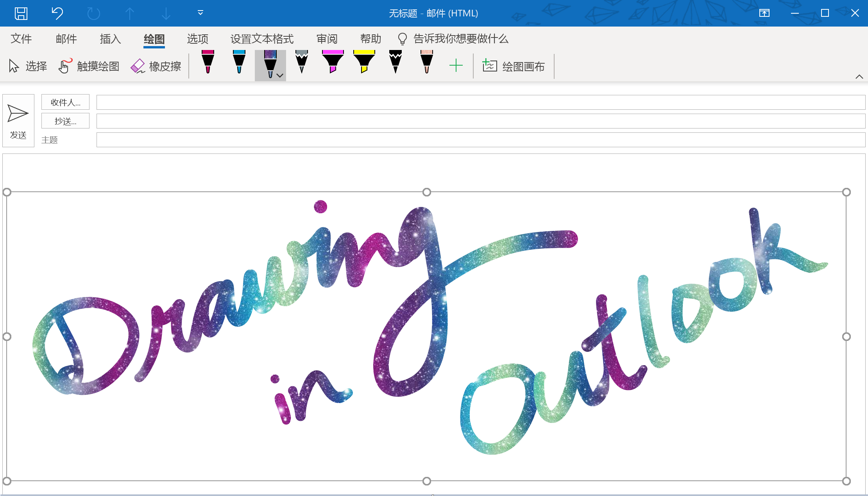Viewport: 868px width, 496px height.
Task: Maximize the message window
Action: click(825, 13)
